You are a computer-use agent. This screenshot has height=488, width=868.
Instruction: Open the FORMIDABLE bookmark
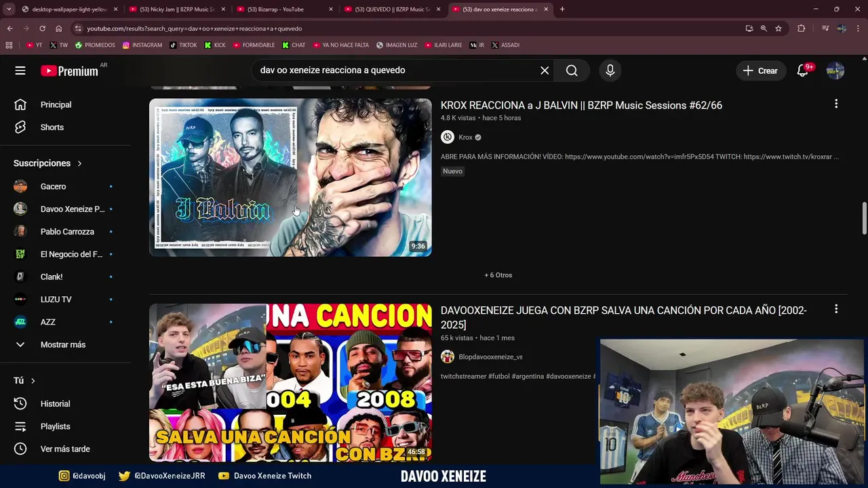pyautogui.click(x=254, y=45)
